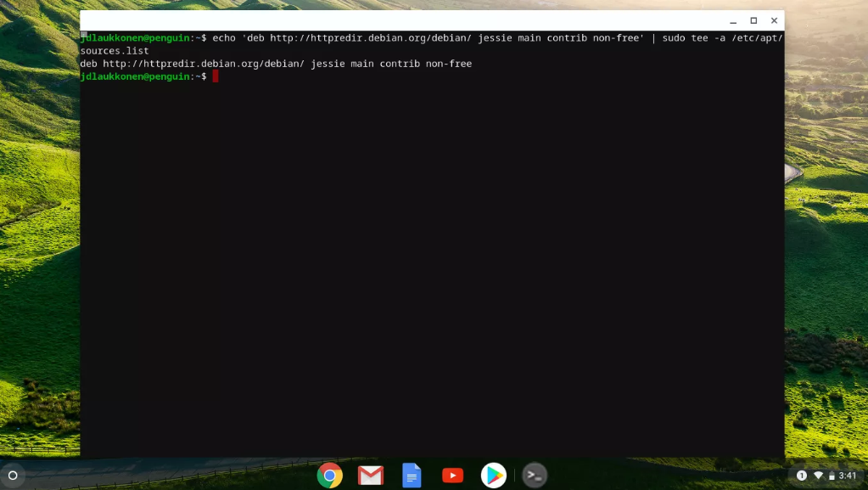Open the launcher circle button
Image resolution: width=868 pixels, height=490 pixels.
click(13, 476)
